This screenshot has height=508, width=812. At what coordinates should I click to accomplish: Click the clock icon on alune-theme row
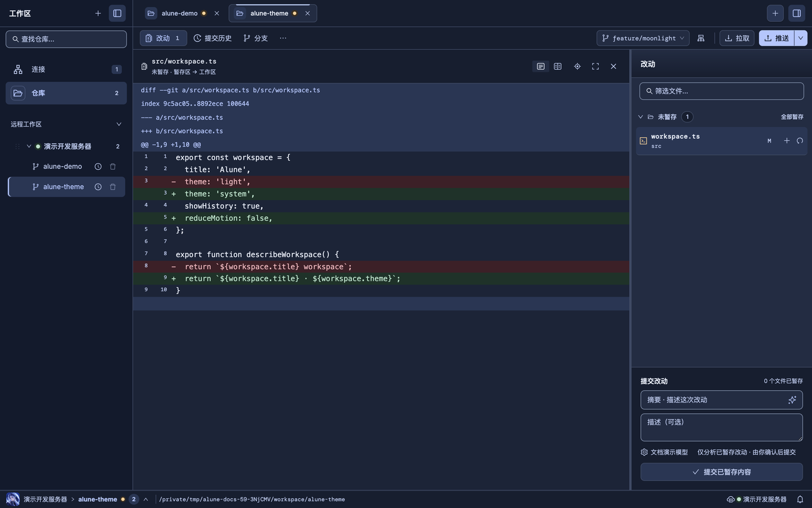(98, 187)
